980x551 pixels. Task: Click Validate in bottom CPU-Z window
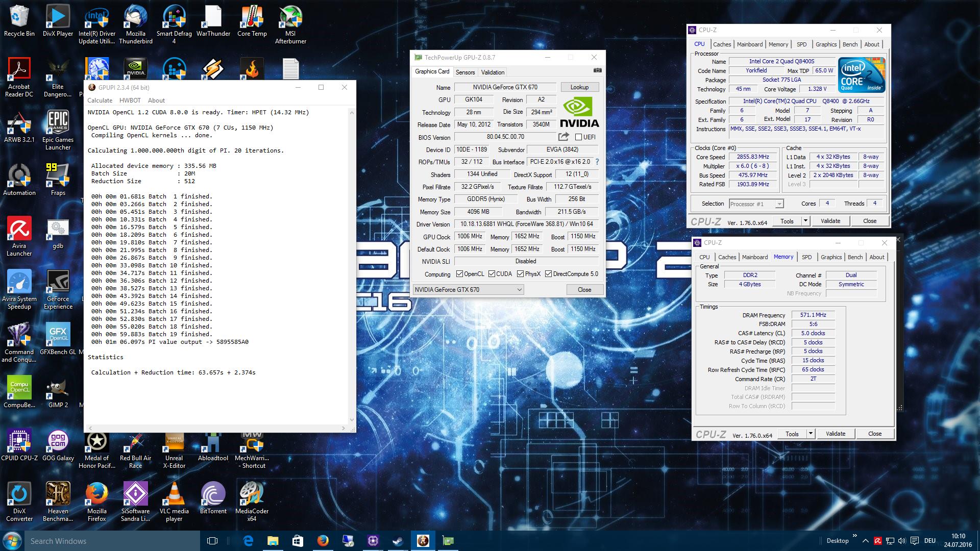(835, 434)
